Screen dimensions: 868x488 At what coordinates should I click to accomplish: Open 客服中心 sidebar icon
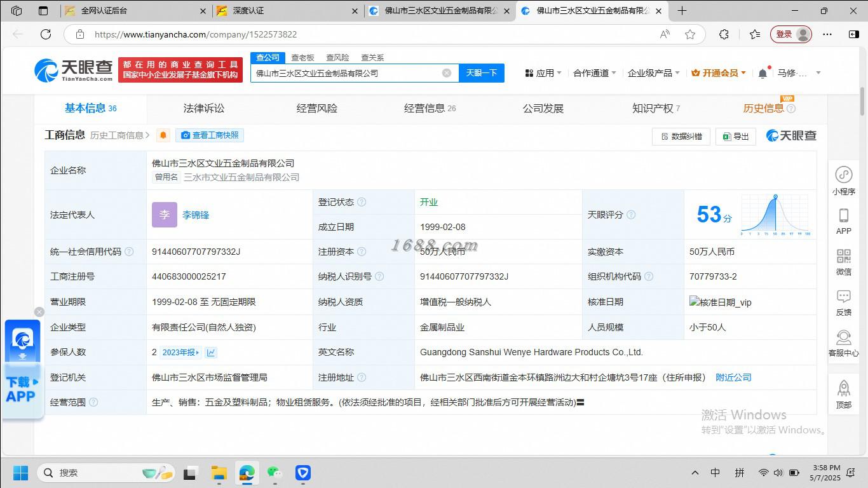[844, 343]
